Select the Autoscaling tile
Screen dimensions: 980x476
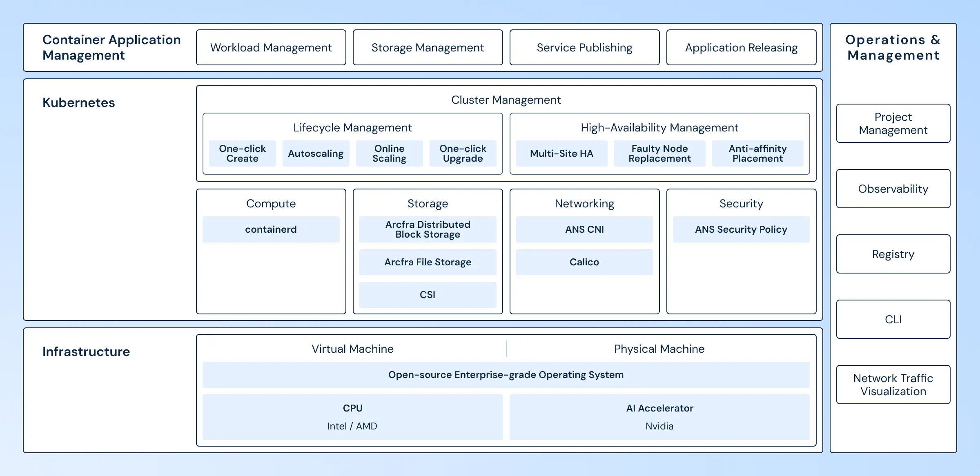click(x=316, y=153)
